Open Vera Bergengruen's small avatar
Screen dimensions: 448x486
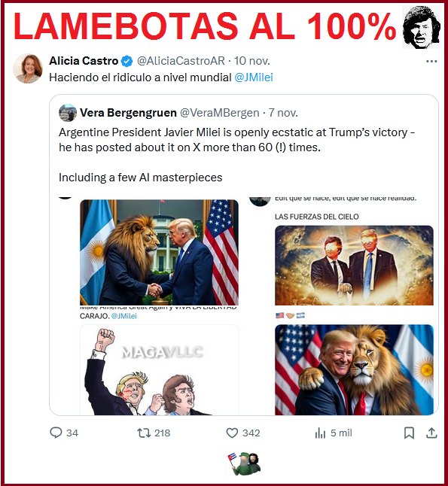pyautogui.click(x=68, y=113)
